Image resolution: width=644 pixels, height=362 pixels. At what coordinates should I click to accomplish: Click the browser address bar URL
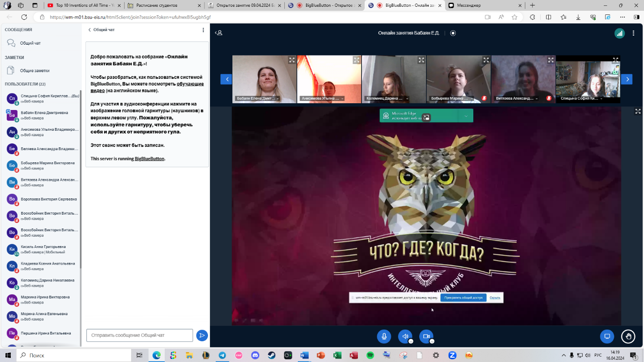[x=130, y=17]
